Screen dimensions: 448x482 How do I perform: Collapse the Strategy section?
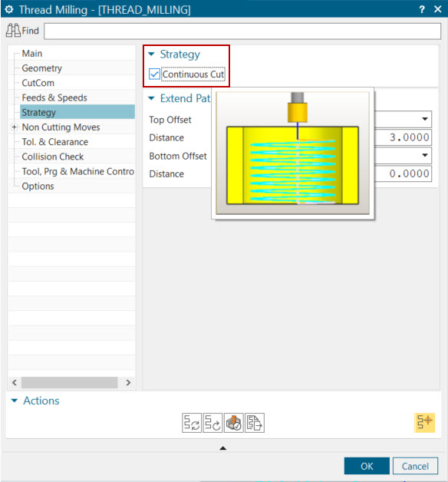pyautogui.click(x=151, y=54)
